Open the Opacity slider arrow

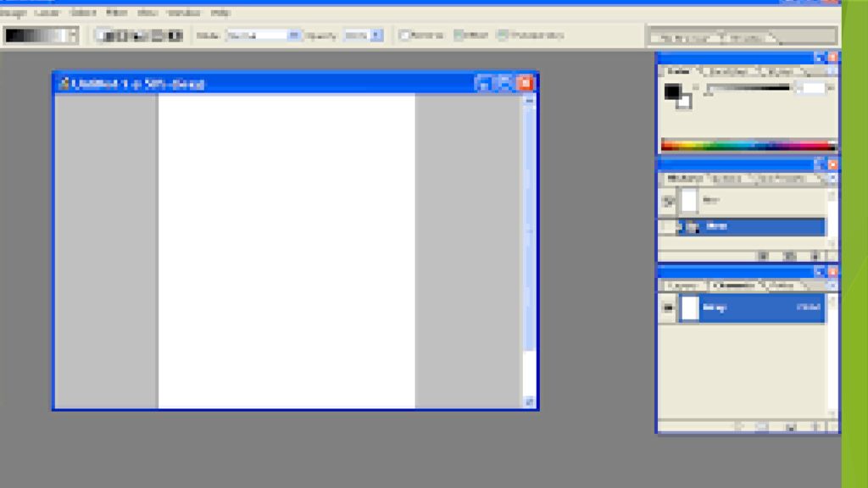(377, 36)
